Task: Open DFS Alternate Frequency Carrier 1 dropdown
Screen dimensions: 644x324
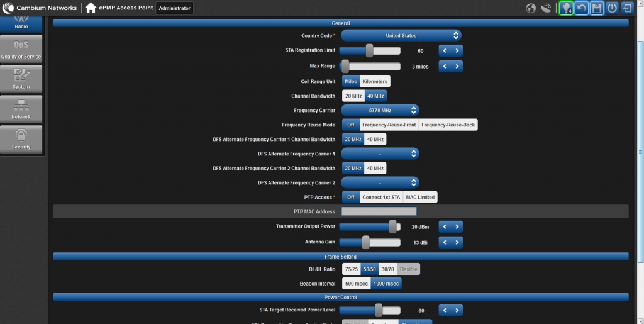Action: 380,154
